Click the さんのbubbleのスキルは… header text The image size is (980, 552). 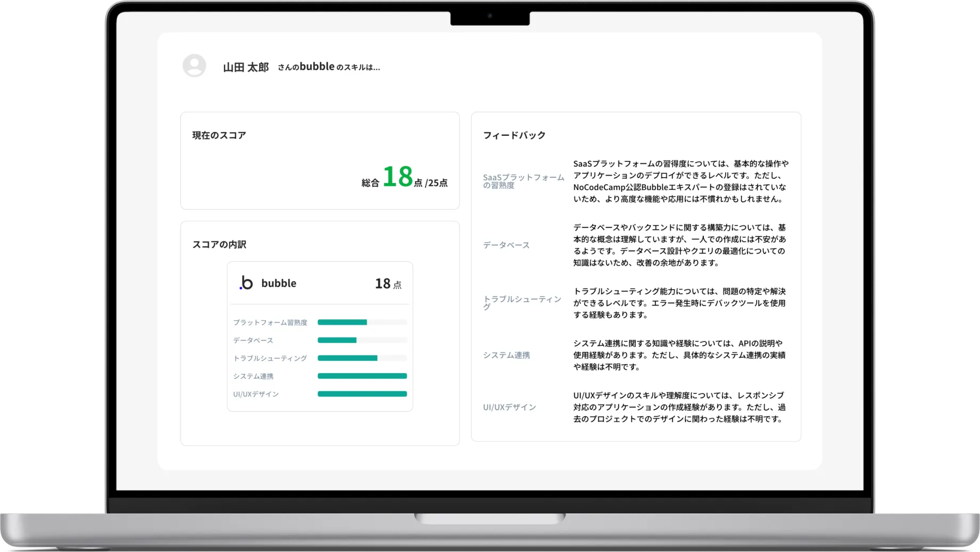329,67
